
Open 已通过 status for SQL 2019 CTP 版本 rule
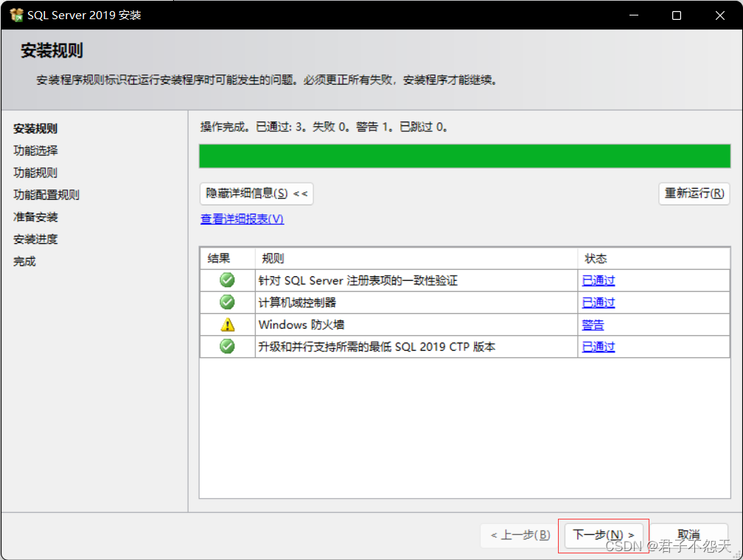pos(599,347)
